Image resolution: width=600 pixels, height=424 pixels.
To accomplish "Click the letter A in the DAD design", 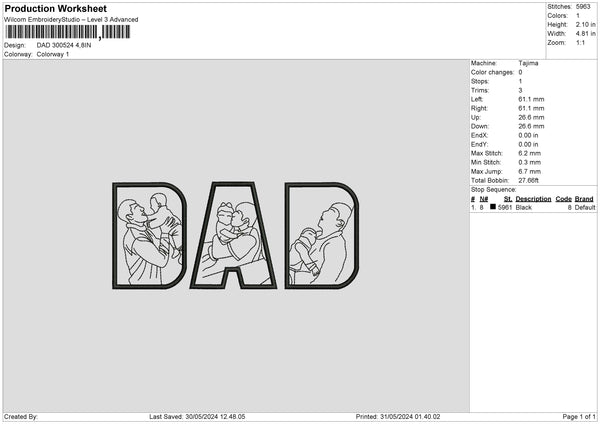I will coord(233,235).
